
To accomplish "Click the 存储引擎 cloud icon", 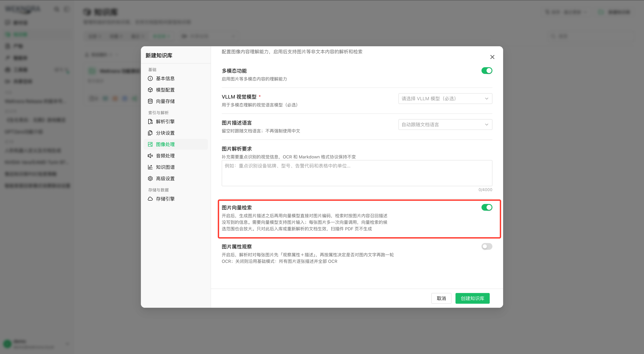I will [x=150, y=199].
